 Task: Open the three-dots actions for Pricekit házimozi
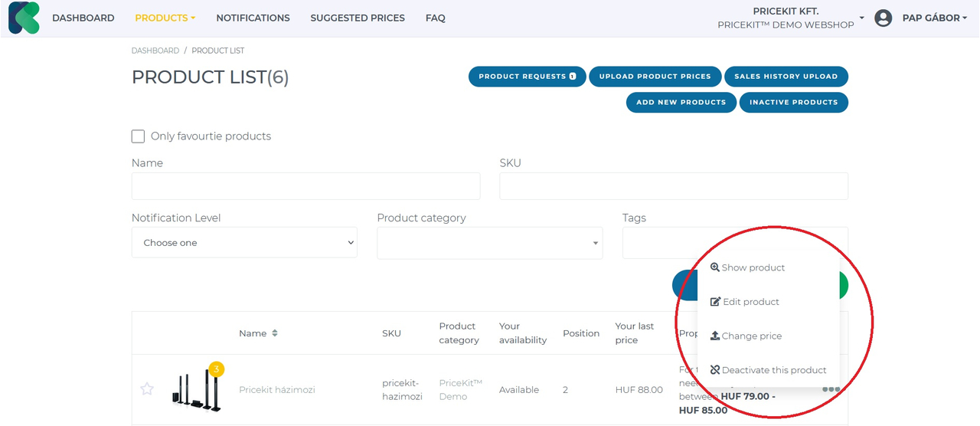click(x=831, y=389)
